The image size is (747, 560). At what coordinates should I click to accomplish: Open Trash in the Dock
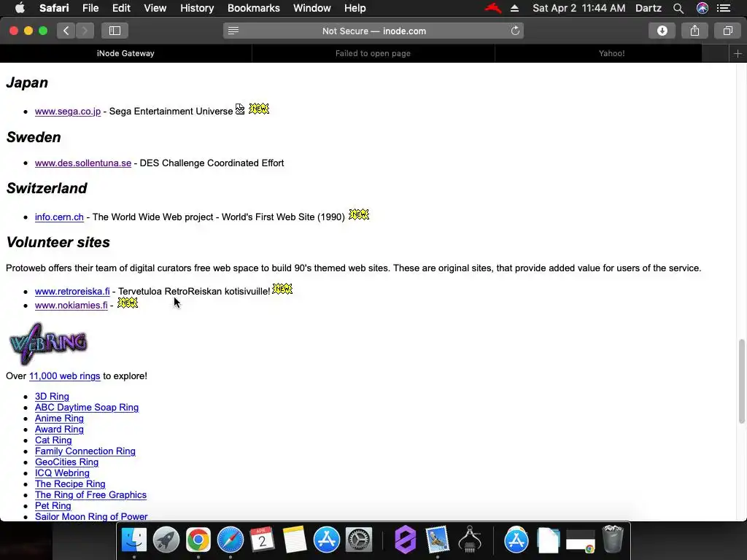613,540
